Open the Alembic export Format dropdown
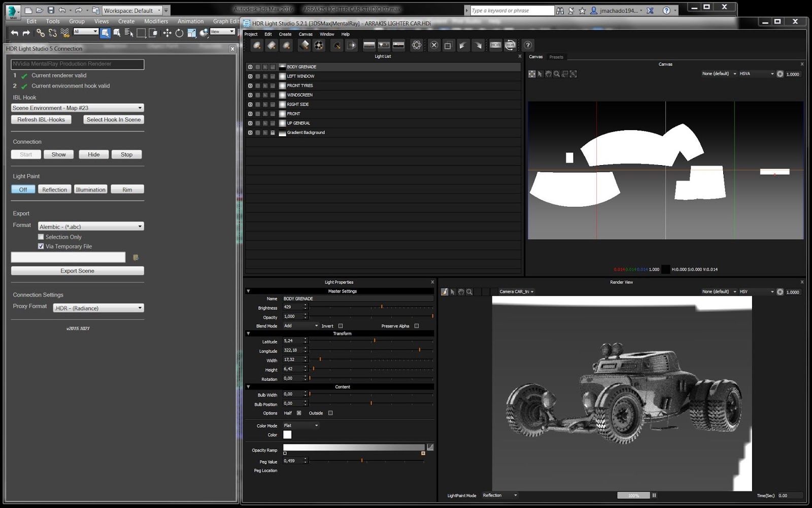The width and height of the screenshot is (812, 508). click(x=91, y=227)
